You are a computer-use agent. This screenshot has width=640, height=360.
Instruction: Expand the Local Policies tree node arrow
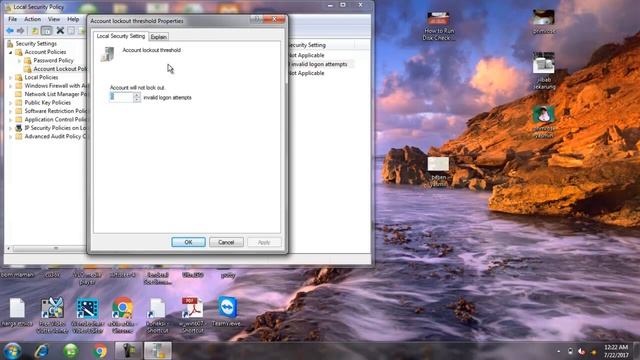(x=11, y=78)
